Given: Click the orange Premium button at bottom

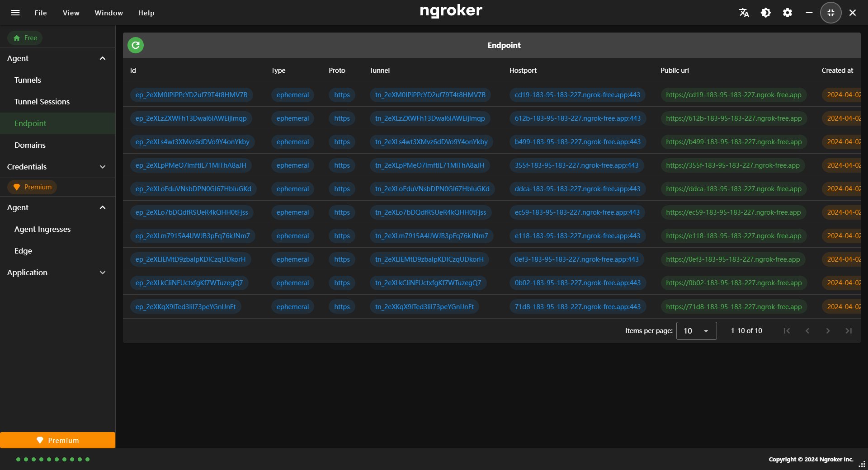Looking at the screenshot, I should pyautogui.click(x=57, y=440).
